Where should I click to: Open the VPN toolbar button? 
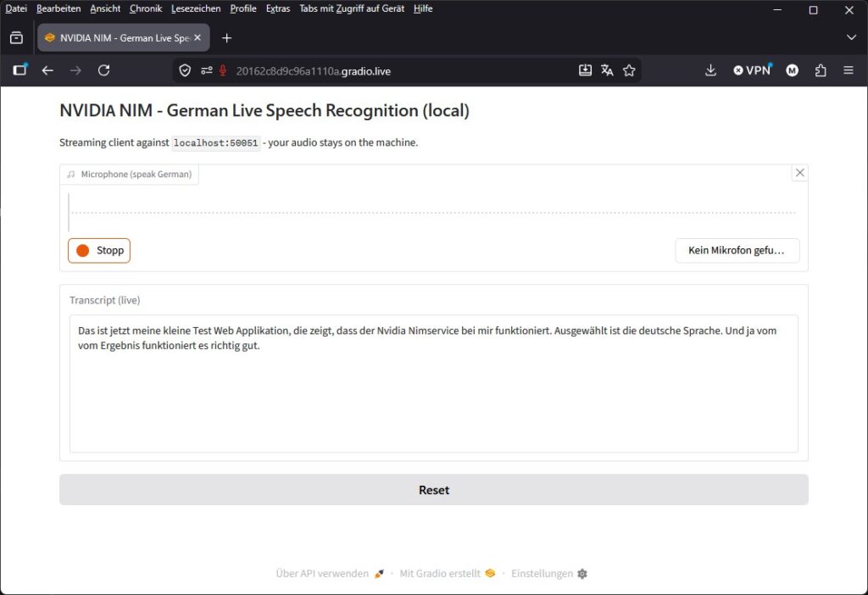(x=753, y=70)
